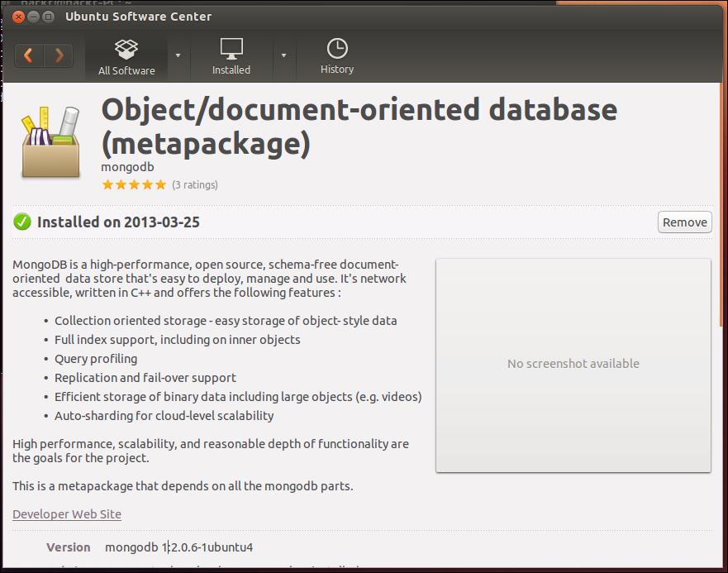Click the "Auto-sharding for cloud-level scalability" bullet
The image size is (728, 573).
pos(164,416)
